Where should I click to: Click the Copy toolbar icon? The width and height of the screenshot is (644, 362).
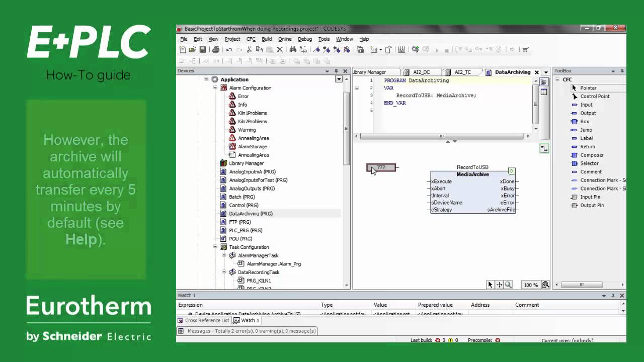(259, 50)
